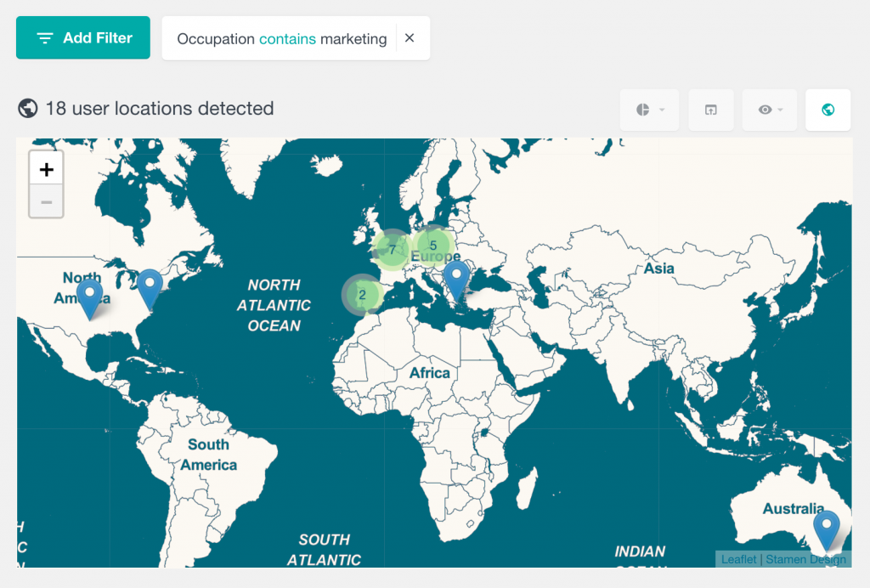The height and width of the screenshot is (588, 870).
Task: Click the Add Filter button
Action: [82, 37]
